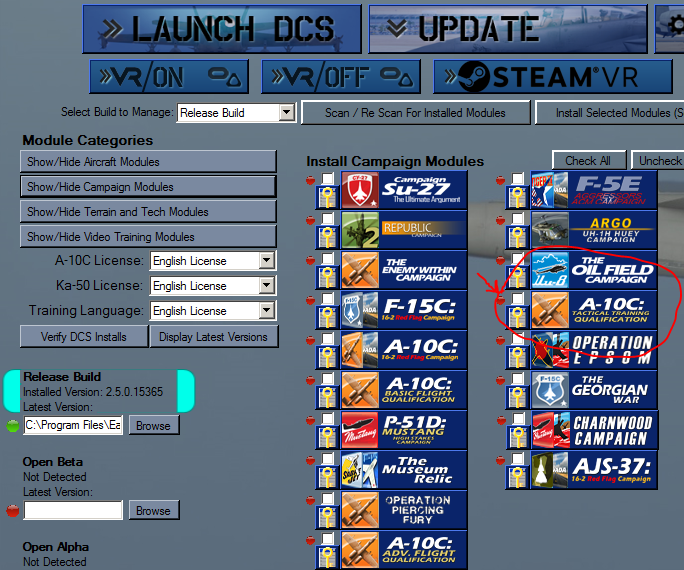Image resolution: width=684 pixels, height=570 pixels.
Task: Open The Georgian War campaign banner
Action: pos(594,390)
